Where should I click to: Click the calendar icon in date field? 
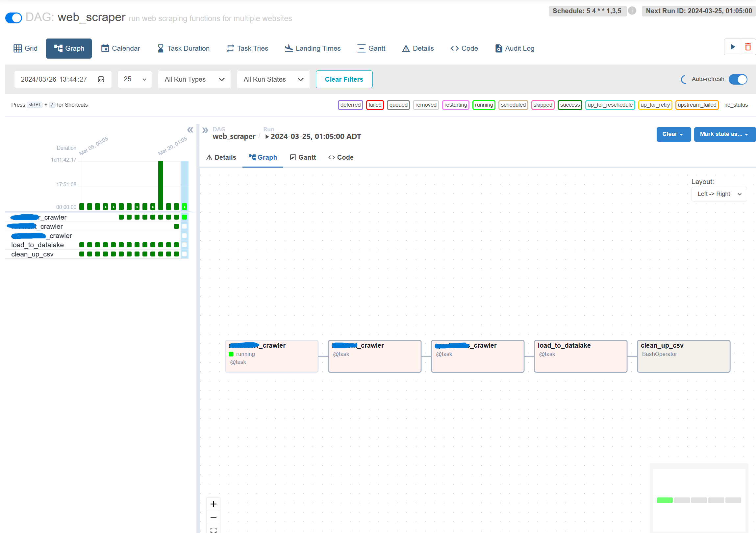(x=101, y=79)
